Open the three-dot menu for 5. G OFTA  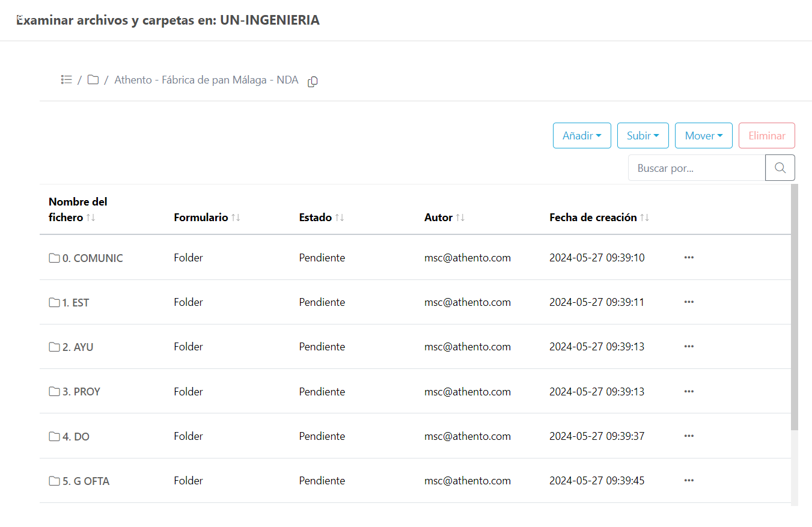pos(689,481)
